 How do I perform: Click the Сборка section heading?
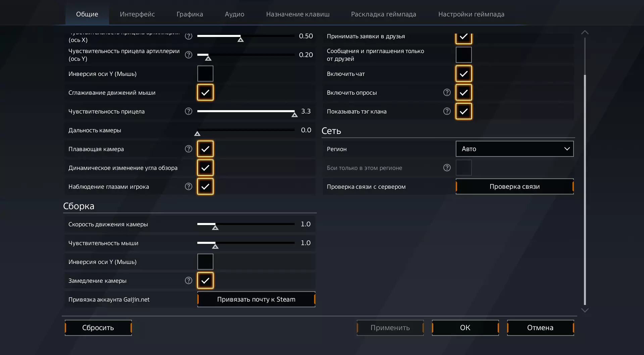(x=79, y=206)
